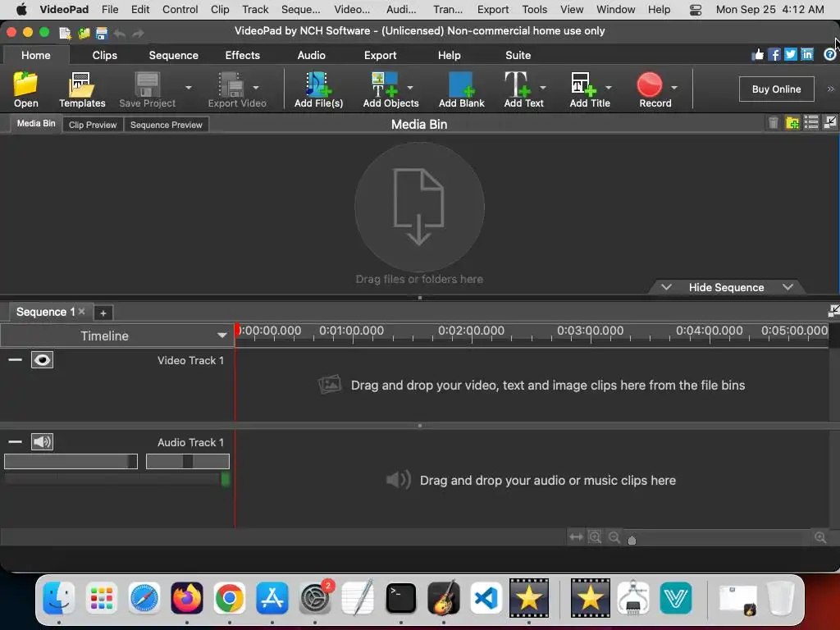Mute Audio Track 1 with speaker icon

42,442
